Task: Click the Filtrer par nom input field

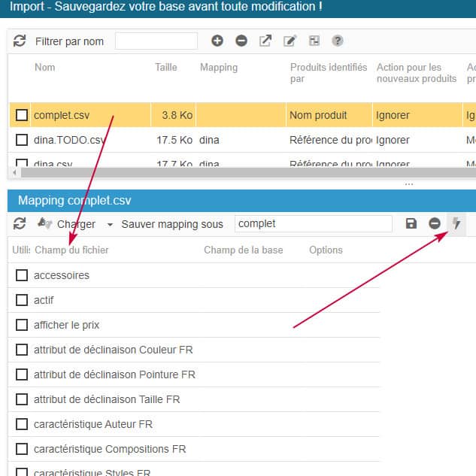Action: tap(156, 41)
